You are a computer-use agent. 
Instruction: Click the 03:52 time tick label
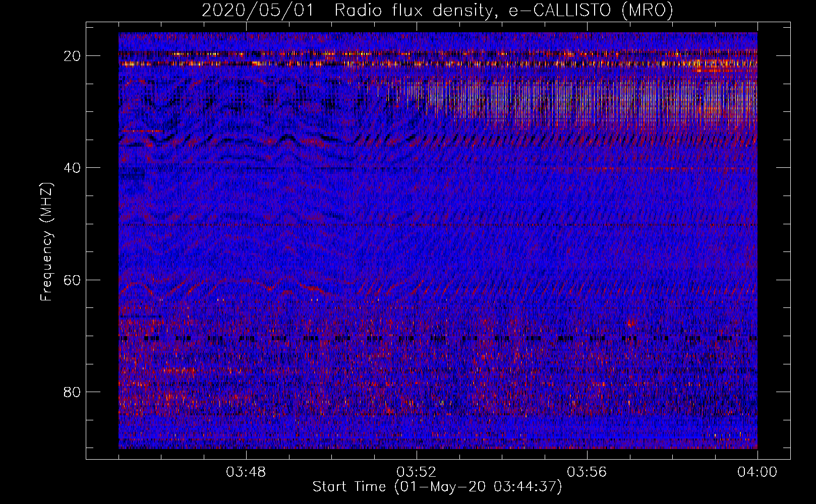pyautogui.click(x=417, y=472)
